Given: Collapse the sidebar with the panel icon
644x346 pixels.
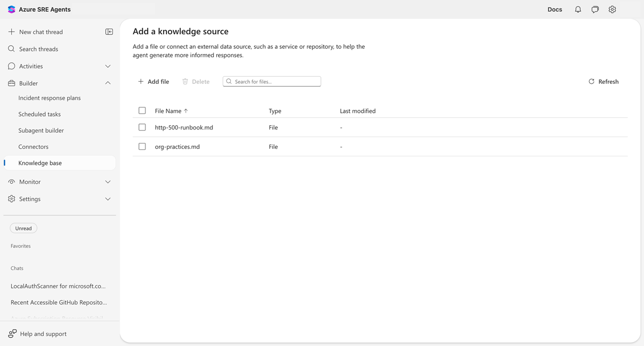Looking at the screenshot, I should click(x=109, y=32).
